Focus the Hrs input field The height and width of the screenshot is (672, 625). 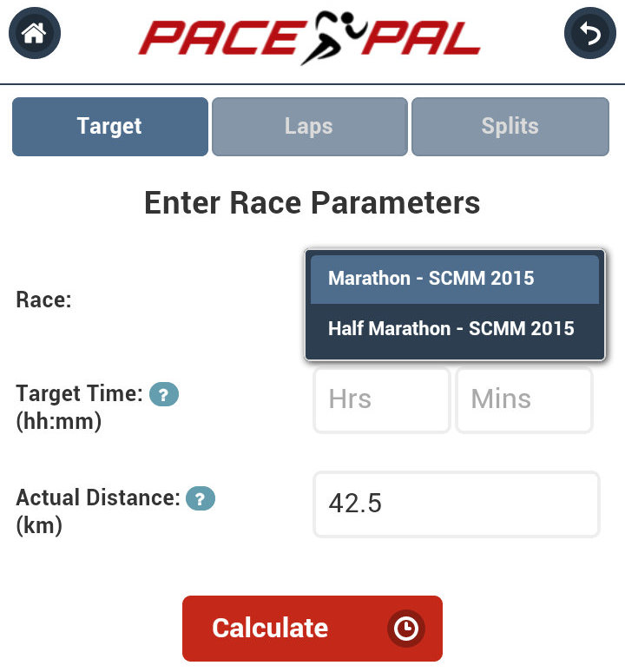[x=382, y=399]
